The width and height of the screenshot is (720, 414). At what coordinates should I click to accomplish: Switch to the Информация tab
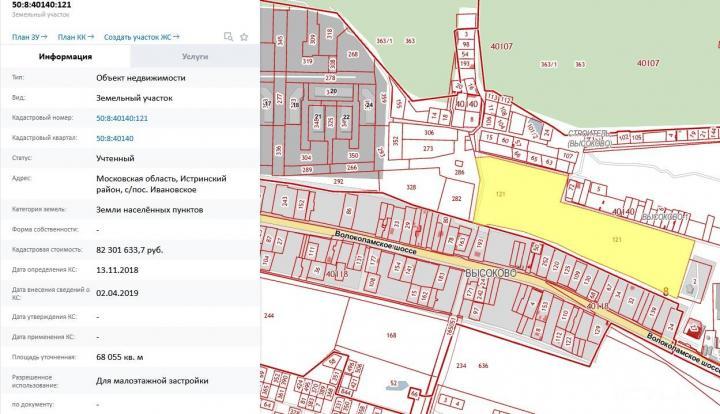click(x=66, y=57)
